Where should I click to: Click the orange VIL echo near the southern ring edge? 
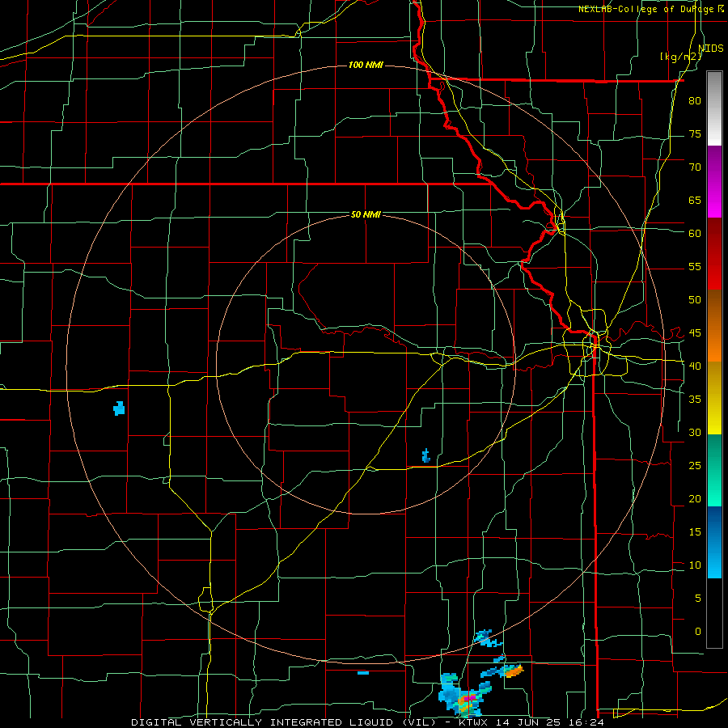coord(514,671)
